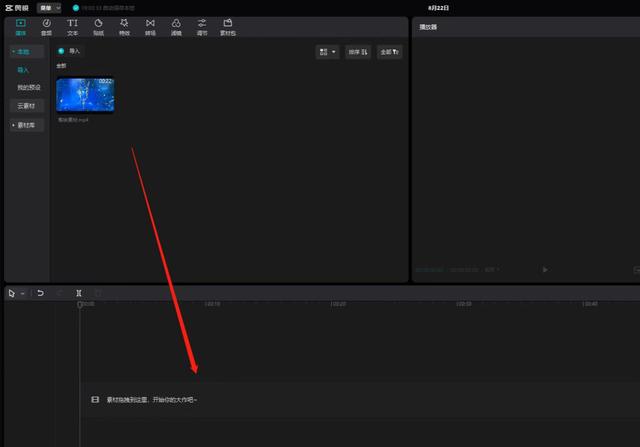Open the 素材包 (Material pack) tab
Screen dimensions: 640x447
pyautogui.click(x=228, y=26)
